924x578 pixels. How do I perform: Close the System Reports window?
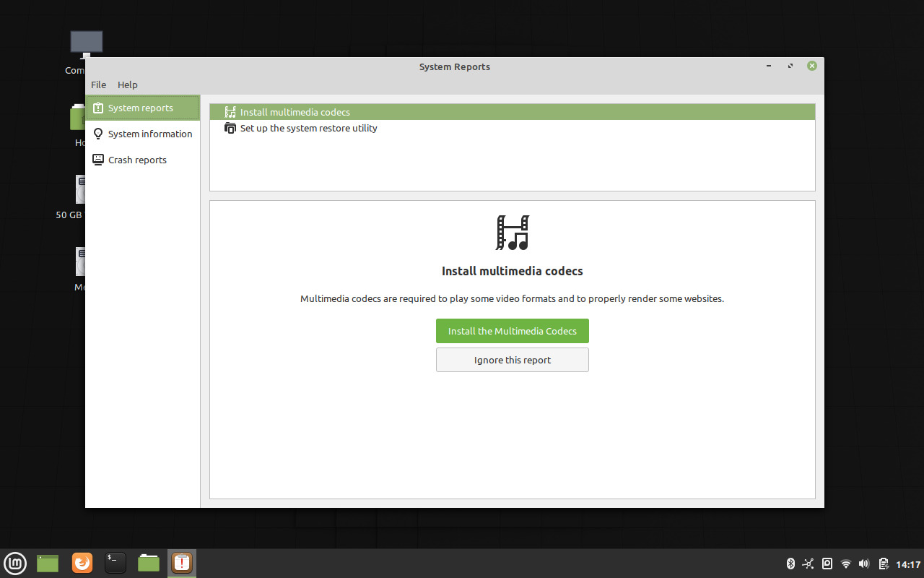coord(812,66)
